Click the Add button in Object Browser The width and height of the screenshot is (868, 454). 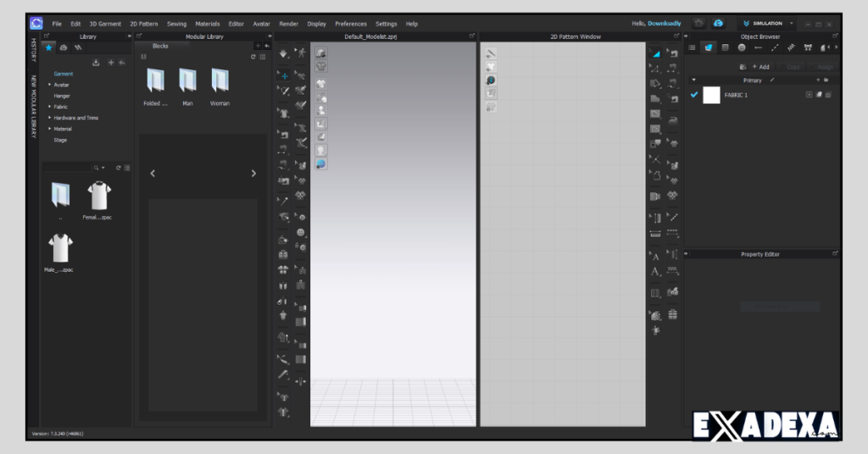(x=759, y=66)
